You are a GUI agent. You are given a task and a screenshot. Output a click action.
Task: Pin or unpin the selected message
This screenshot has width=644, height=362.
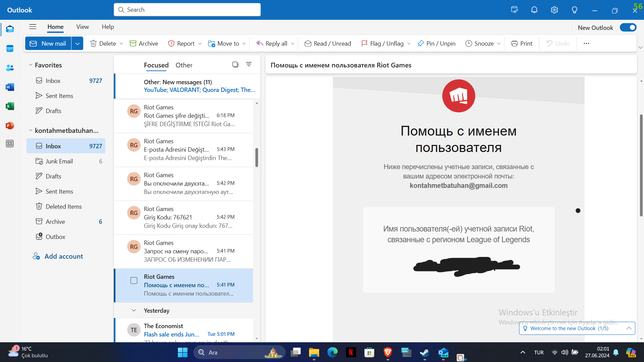436,44
